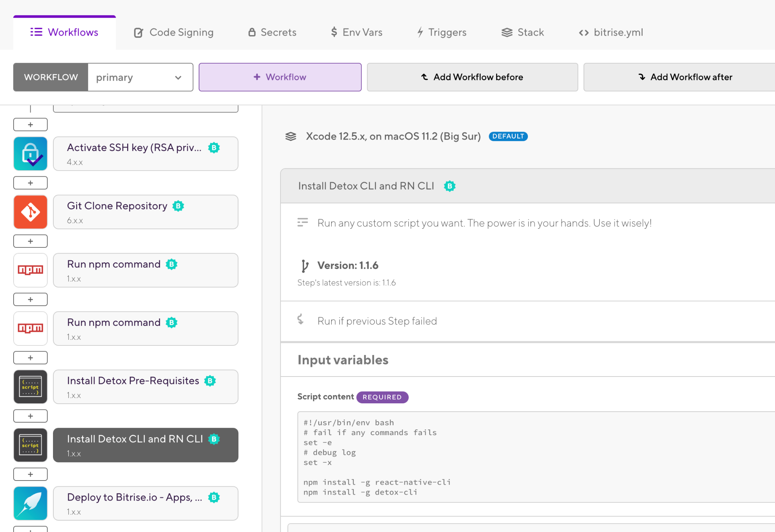Click Add Workflow before button
Image resolution: width=775 pixels, height=532 pixels.
(472, 77)
